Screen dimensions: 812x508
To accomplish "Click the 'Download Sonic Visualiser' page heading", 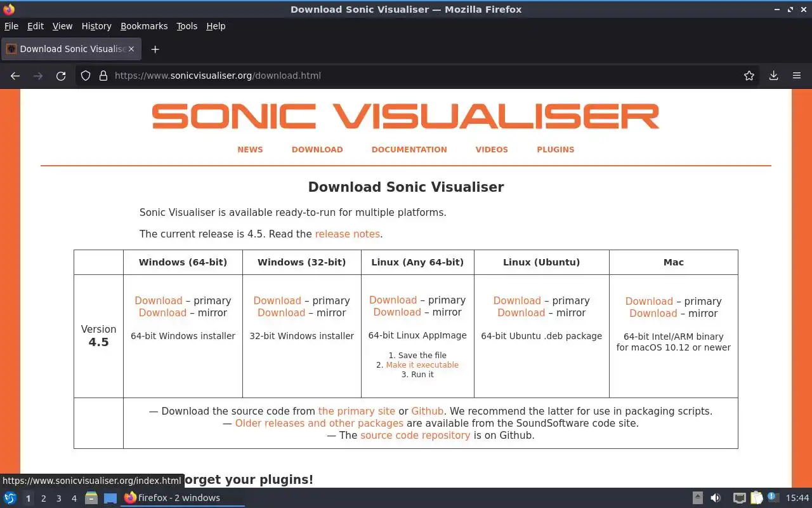I will [406, 187].
